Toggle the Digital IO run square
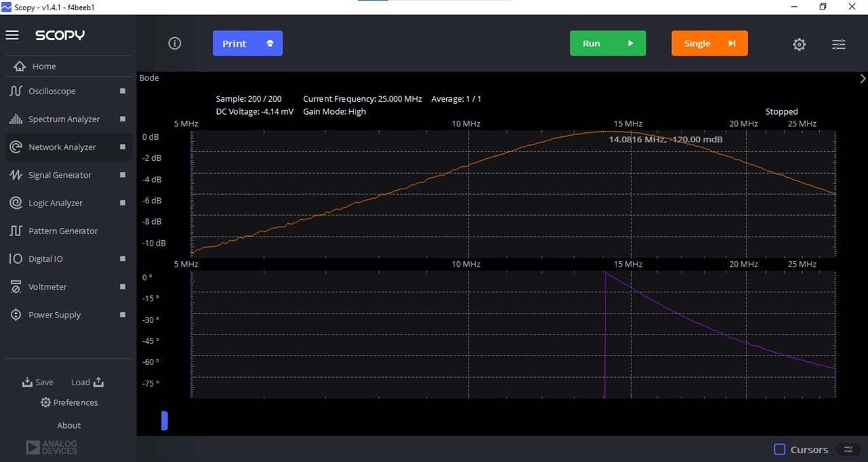Viewport: 868px width, 462px height. 123,258
